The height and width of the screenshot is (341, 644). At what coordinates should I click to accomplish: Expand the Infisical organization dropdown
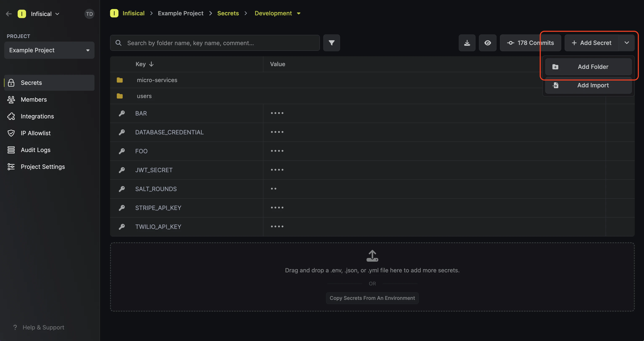[x=57, y=14]
